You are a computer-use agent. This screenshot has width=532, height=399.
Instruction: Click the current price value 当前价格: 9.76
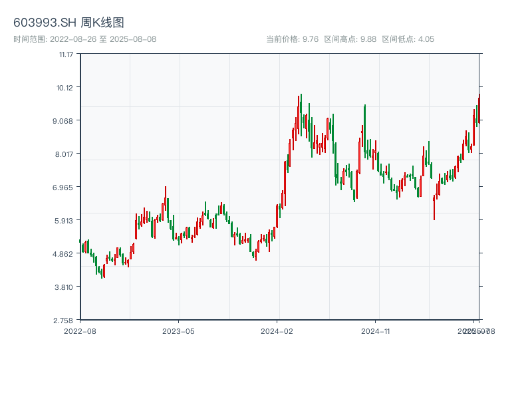(x=292, y=39)
